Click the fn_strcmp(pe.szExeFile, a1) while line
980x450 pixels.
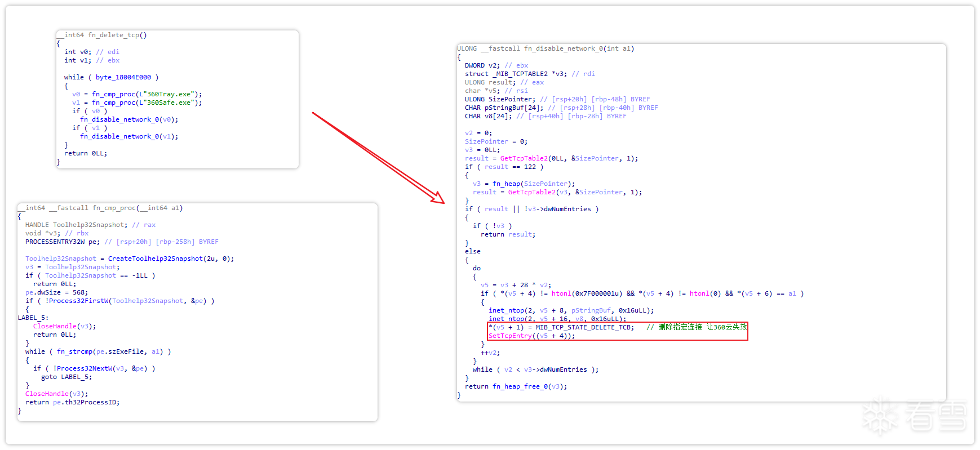(x=98, y=351)
